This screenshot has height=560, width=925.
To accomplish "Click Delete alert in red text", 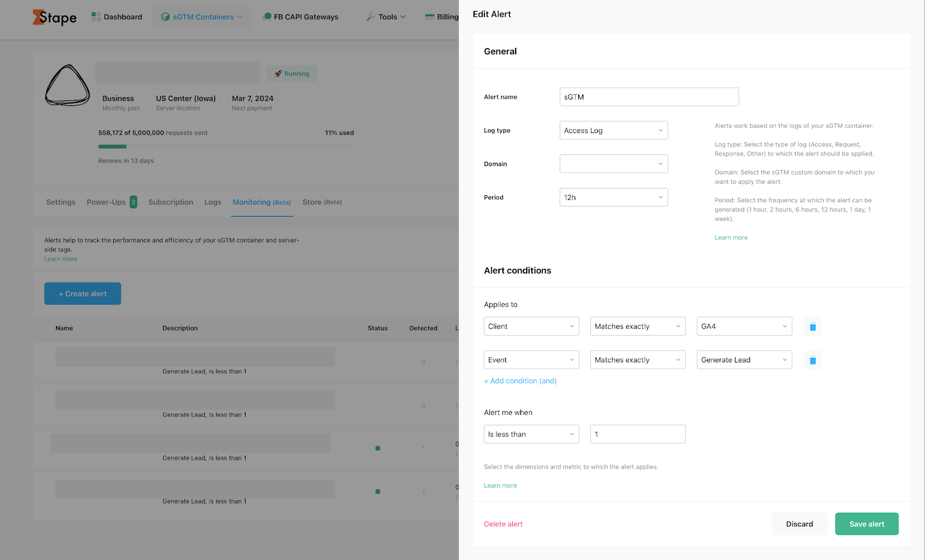I will click(503, 524).
